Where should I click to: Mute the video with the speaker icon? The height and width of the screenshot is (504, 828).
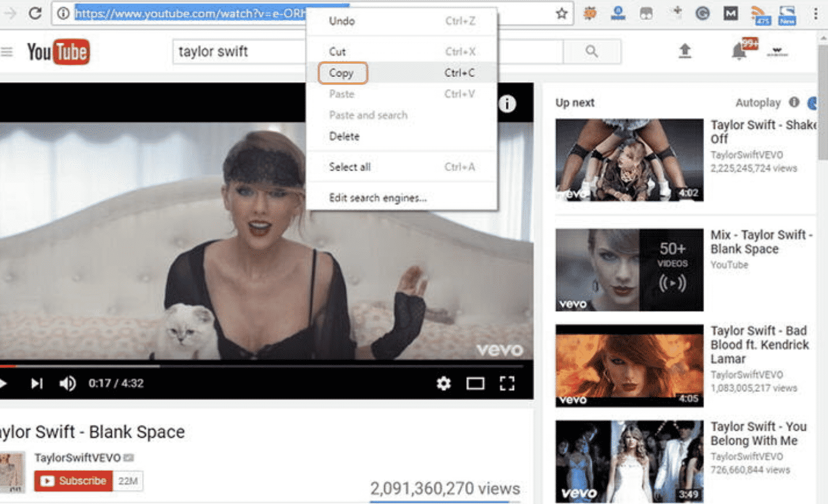(68, 383)
